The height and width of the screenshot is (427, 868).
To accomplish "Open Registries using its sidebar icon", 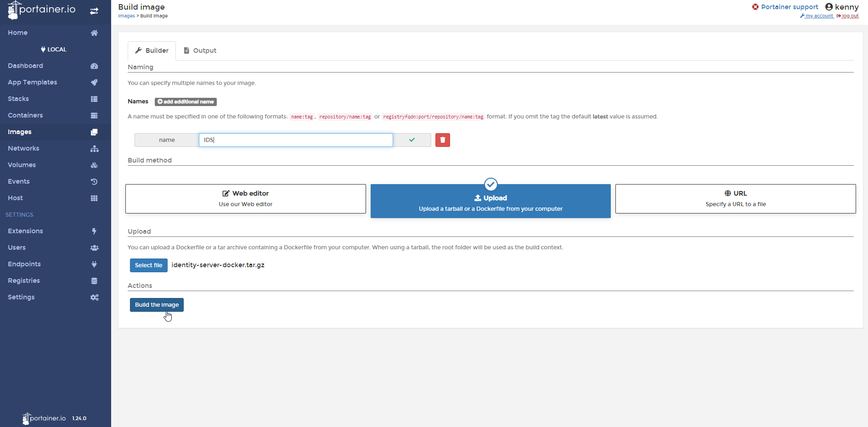I will pos(94,281).
